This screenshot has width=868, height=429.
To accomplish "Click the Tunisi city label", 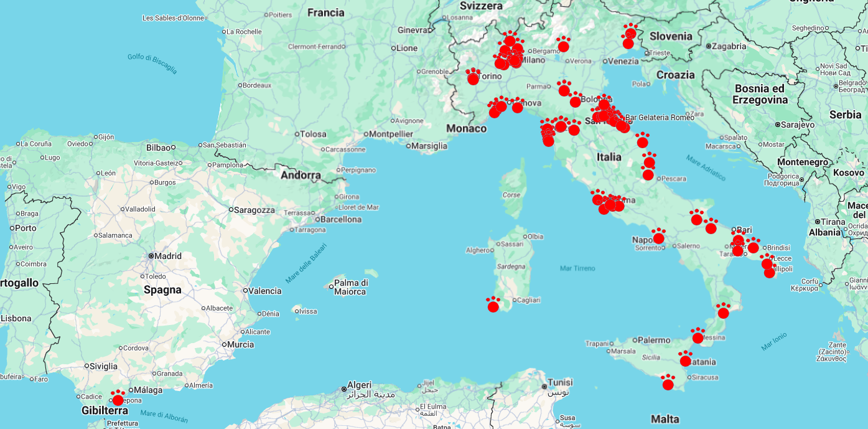I will pos(559,382).
